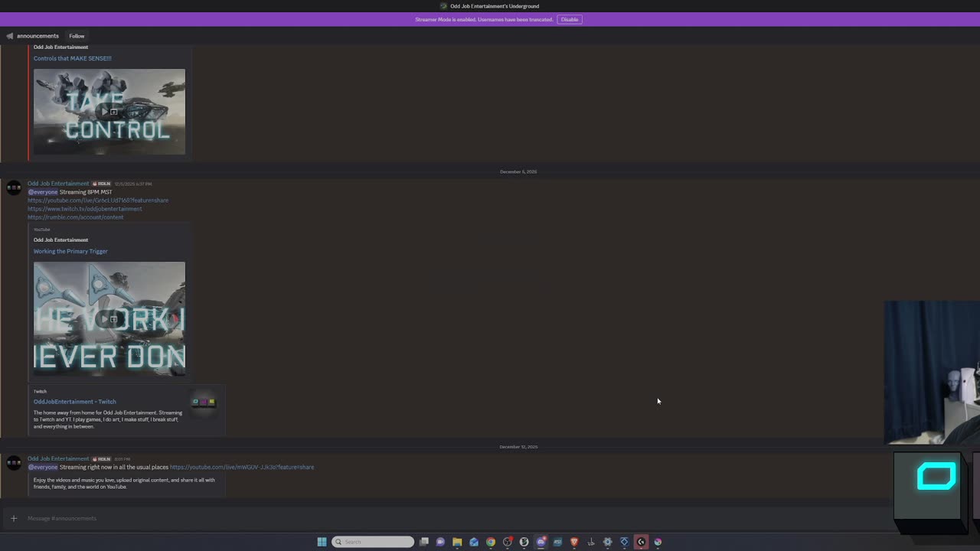The width and height of the screenshot is (980, 551).
Task: Open File Explorer from the taskbar
Action: point(457,542)
